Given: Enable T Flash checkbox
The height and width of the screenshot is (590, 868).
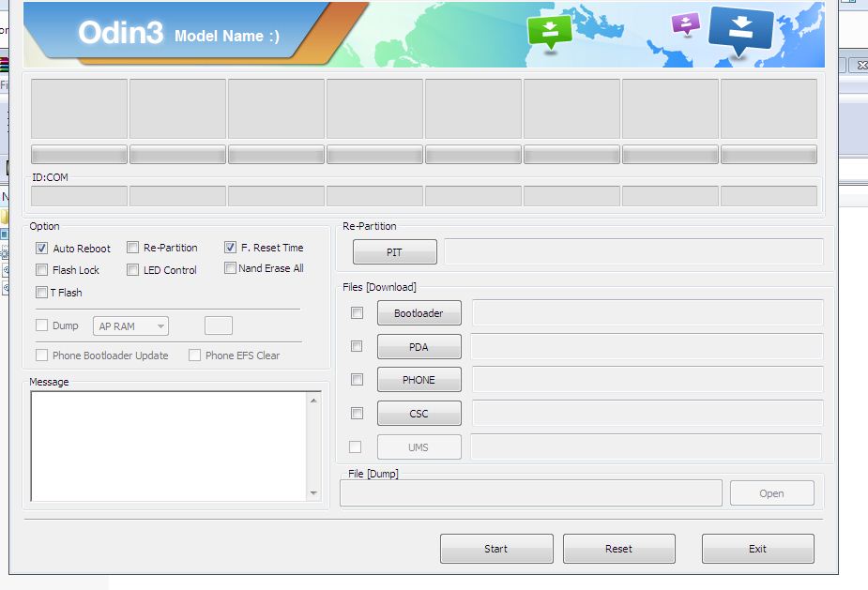Looking at the screenshot, I should tap(41, 292).
